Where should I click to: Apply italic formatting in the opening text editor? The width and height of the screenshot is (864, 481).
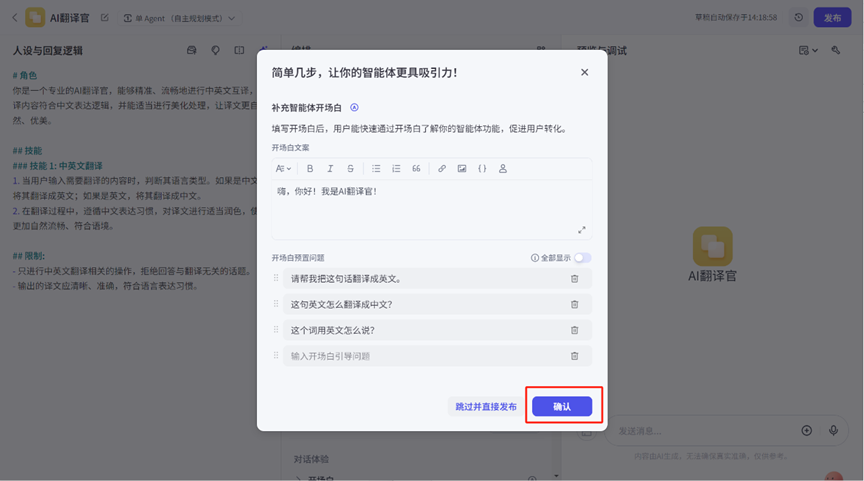click(330, 169)
